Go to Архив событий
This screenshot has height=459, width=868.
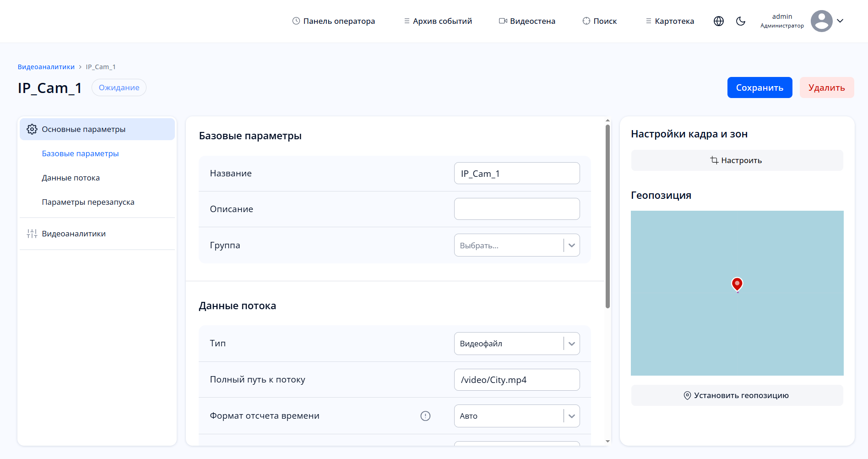(x=438, y=21)
